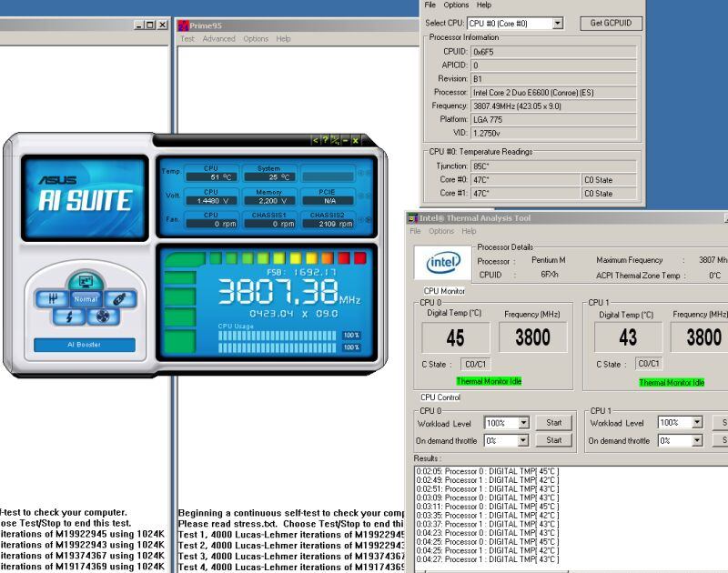
Task: Click CPU 0 Digital Temp value 45
Action: click(x=456, y=337)
